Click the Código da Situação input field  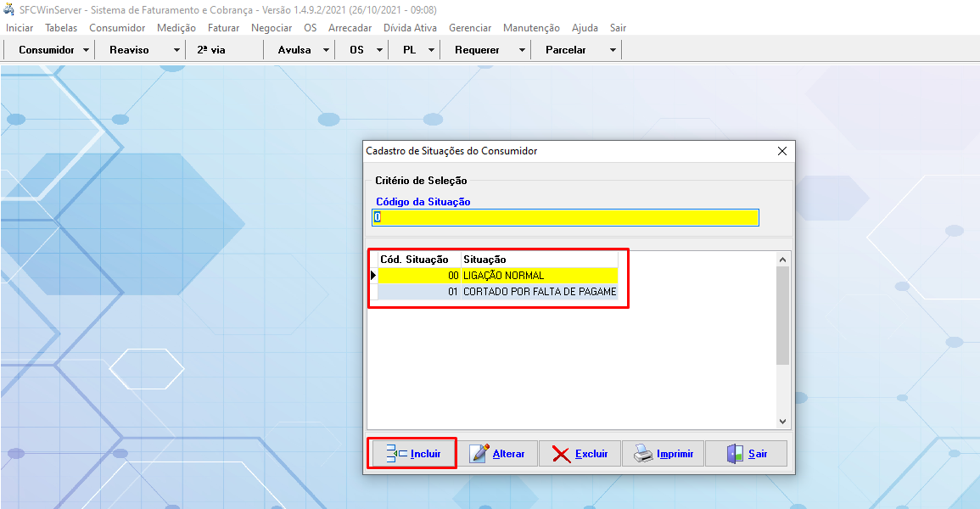(x=565, y=217)
